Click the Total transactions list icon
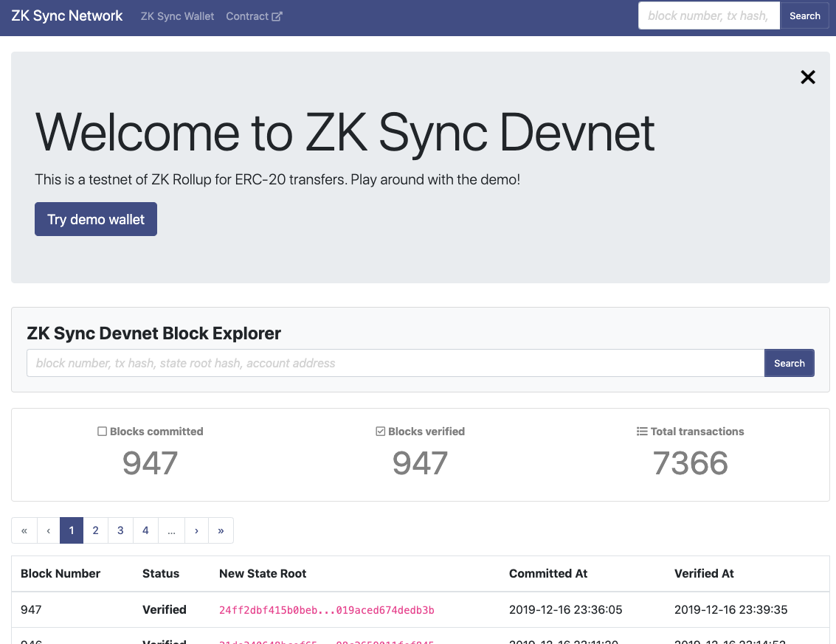 tap(642, 432)
